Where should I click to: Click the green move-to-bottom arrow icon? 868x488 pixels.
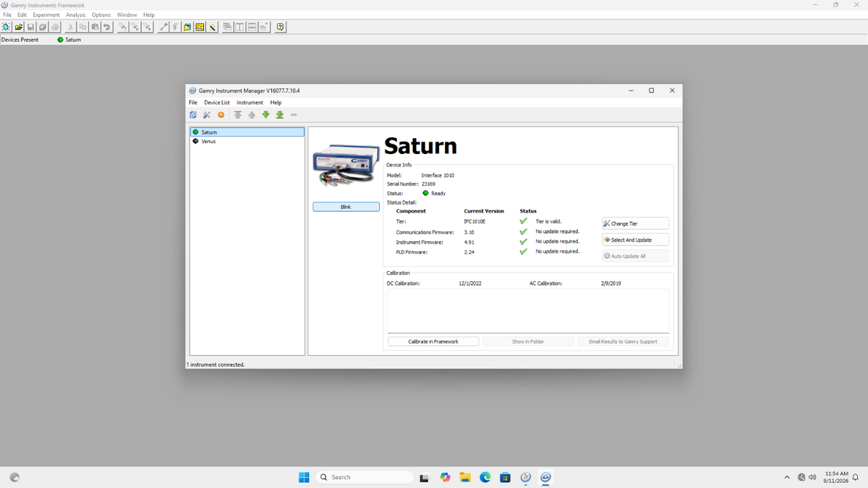[279, 114]
